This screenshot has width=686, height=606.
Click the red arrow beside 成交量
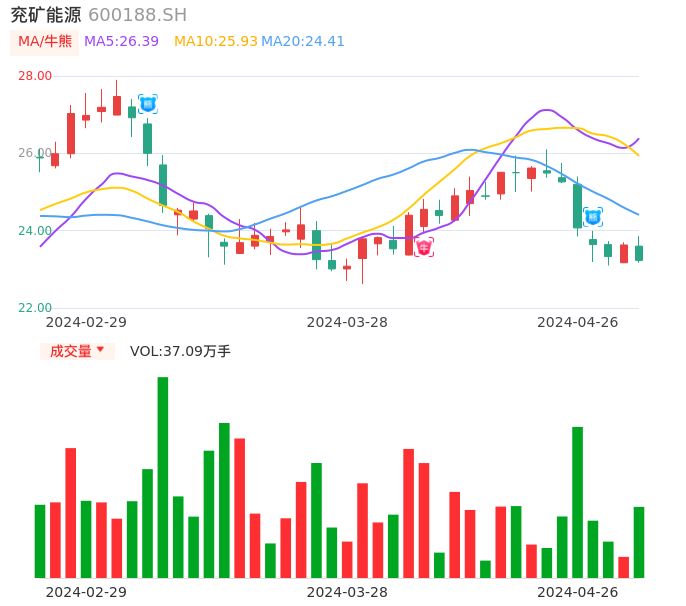pos(100,350)
